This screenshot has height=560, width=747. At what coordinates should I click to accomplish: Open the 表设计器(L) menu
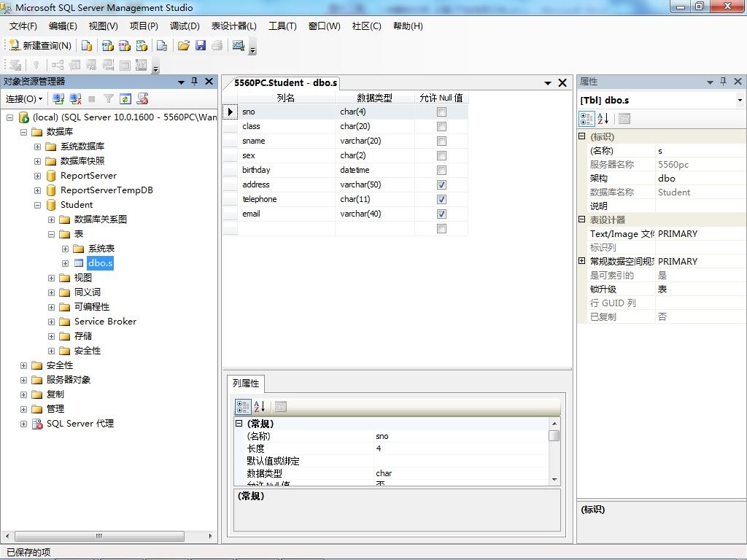pos(234,26)
